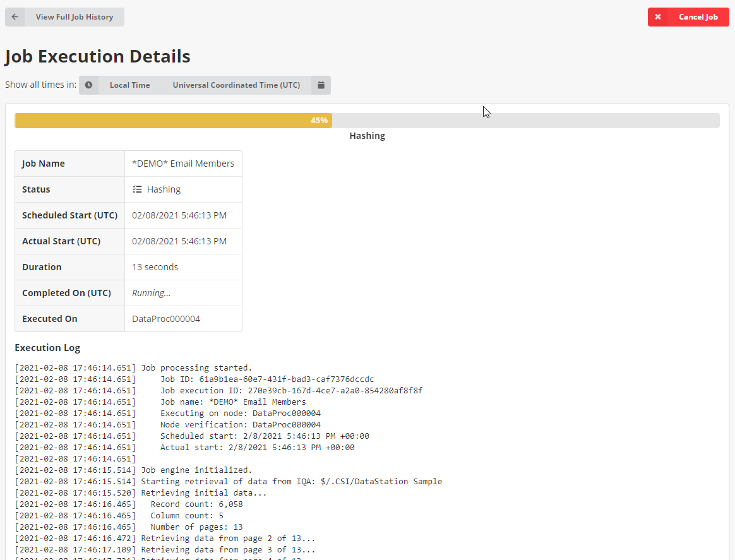Click the gray unfilled progress bar area
Image resolution: width=735 pixels, height=560 pixels.
[x=524, y=121]
